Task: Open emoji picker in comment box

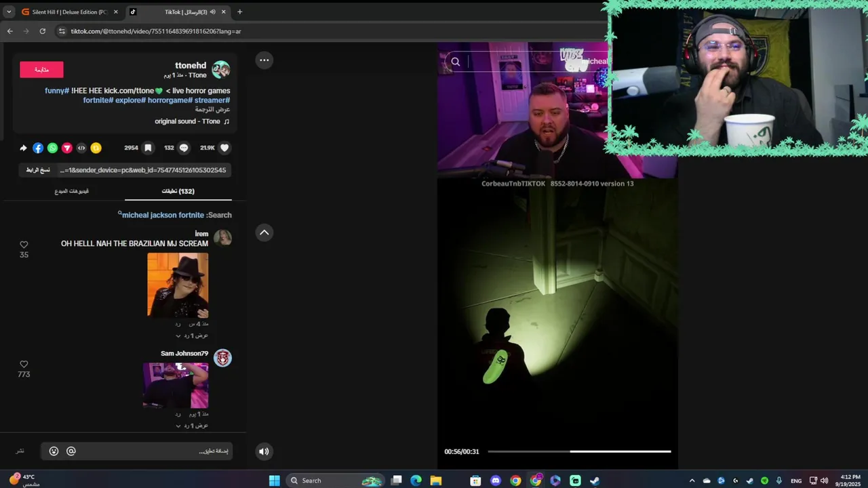Action: 54,451
